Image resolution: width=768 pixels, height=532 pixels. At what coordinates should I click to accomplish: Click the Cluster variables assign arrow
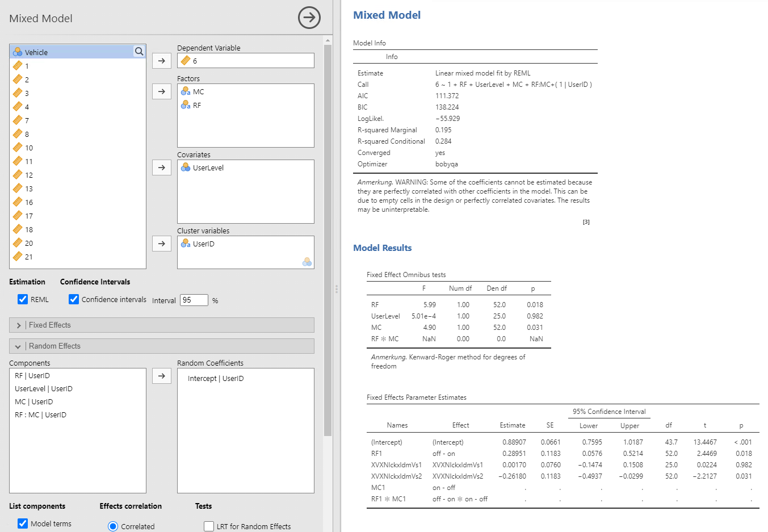[162, 244]
